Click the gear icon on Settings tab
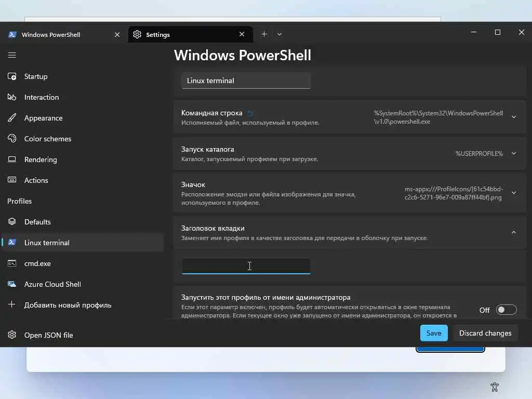This screenshot has height=399, width=532. point(137,34)
